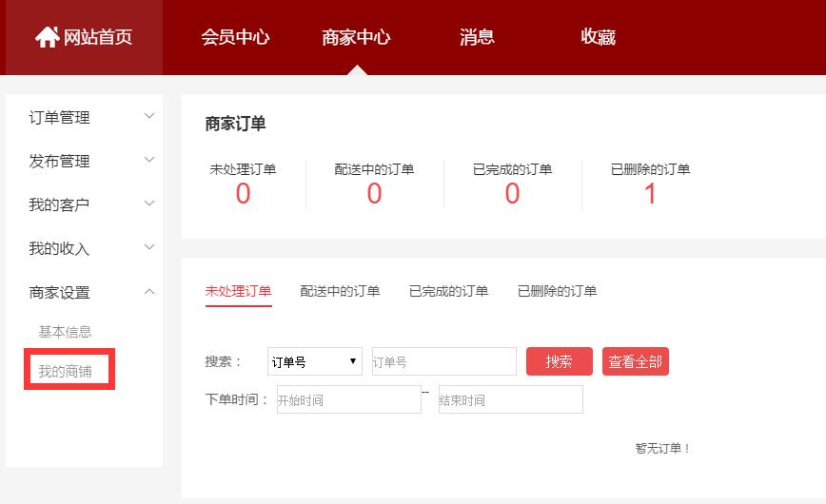Click the chevron next to 发布管理
The image size is (826, 504).
(149, 160)
